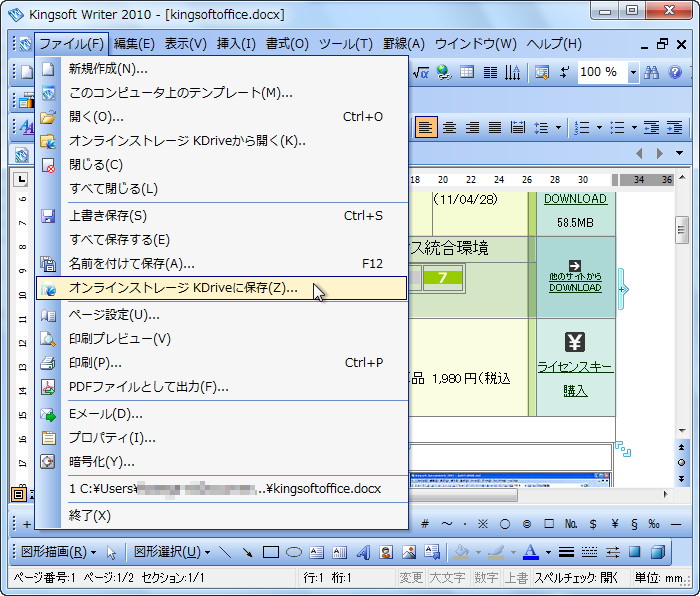Open the zoom 100 % dropdown arrow
The height and width of the screenshot is (596, 700).
click(x=633, y=72)
